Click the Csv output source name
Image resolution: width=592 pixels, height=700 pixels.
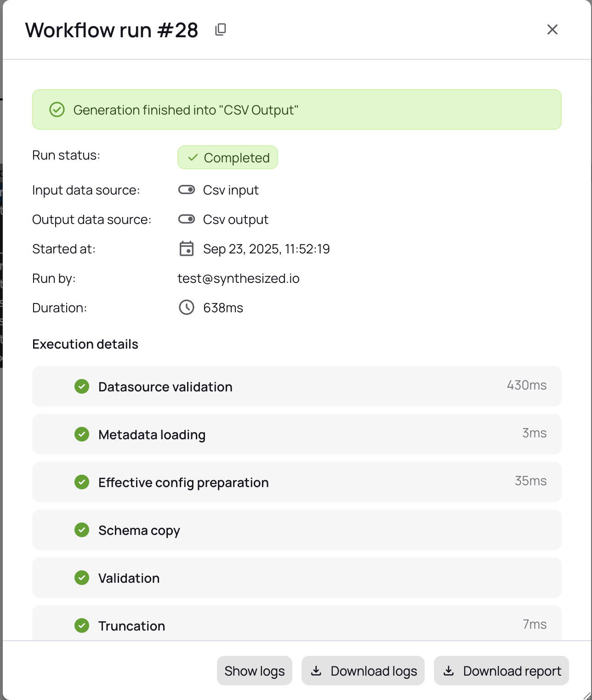tap(235, 220)
